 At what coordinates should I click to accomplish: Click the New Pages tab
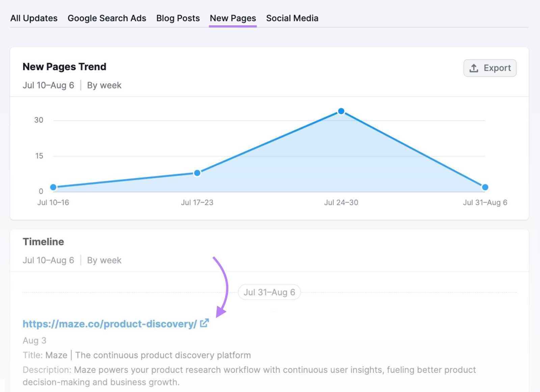click(x=233, y=18)
